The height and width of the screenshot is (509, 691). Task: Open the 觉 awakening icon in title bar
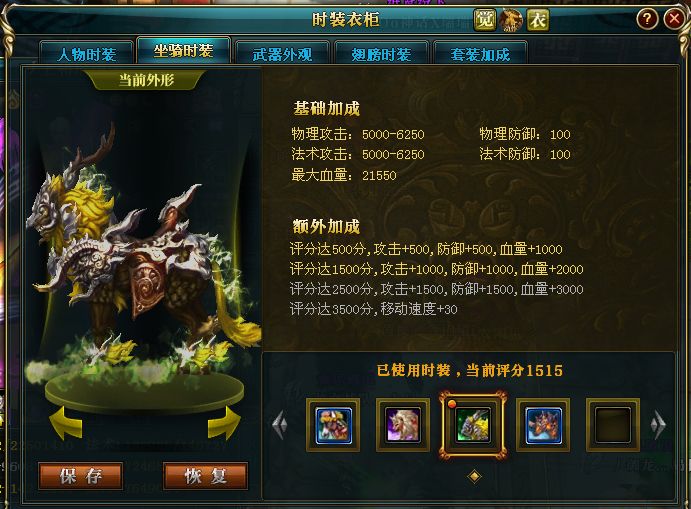pyautogui.click(x=485, y=20)
